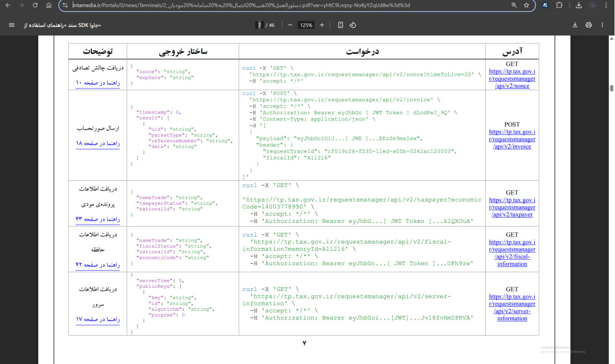Screen dimensions: 615x364
Task: Toggle the PDF sidebar menu
Action: point(12,25)
